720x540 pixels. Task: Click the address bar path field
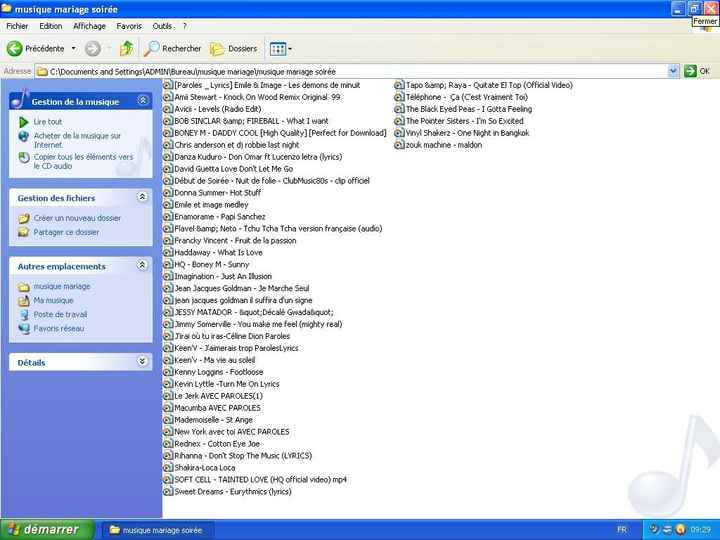tap(352, 72)
